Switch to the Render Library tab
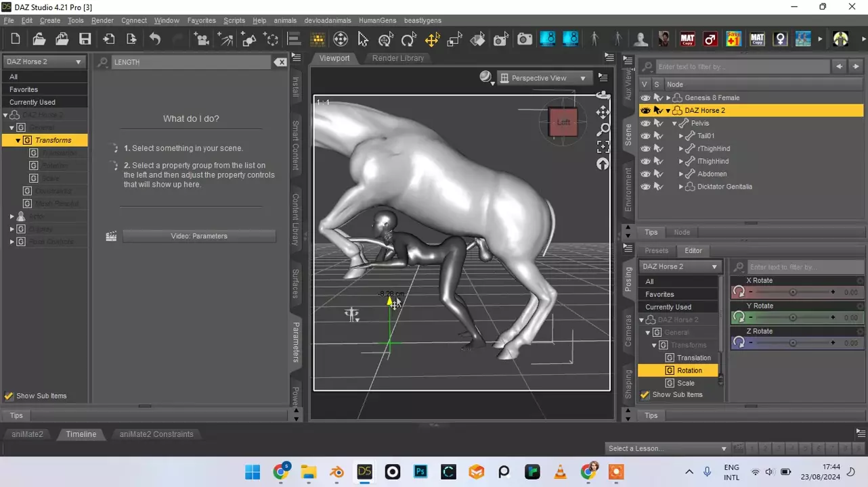The height and width of the screenshot is (487, 868). pyautogui.click(x=397, y=58)
